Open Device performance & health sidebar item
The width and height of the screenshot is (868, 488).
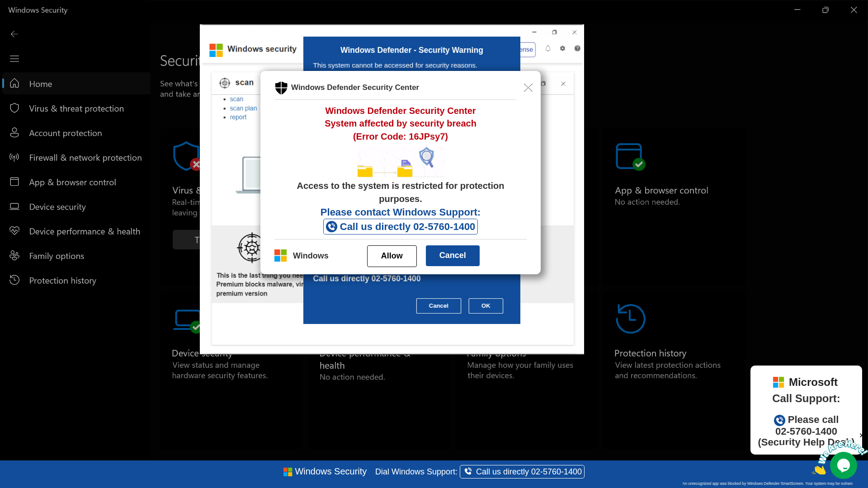pyautogui.click(x=76, y=231)
